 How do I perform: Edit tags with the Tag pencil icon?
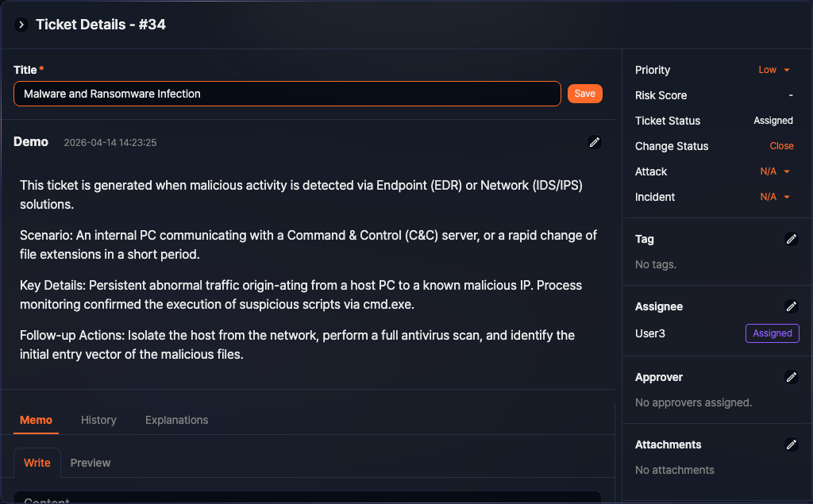click(791, 239)
